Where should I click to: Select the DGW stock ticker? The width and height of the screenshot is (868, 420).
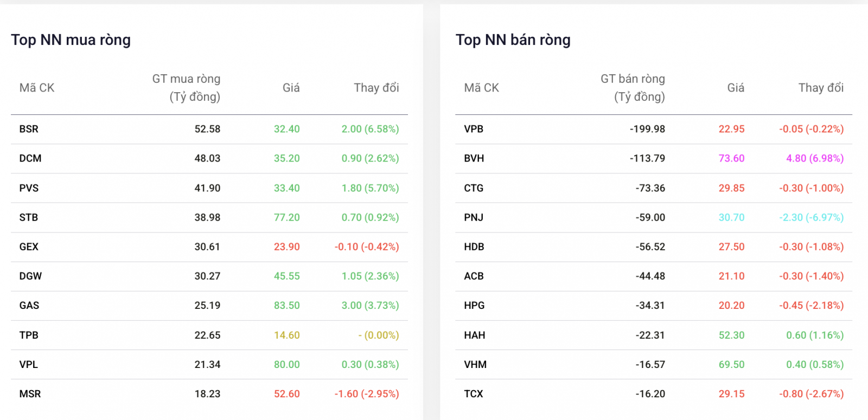click(30, 276)
